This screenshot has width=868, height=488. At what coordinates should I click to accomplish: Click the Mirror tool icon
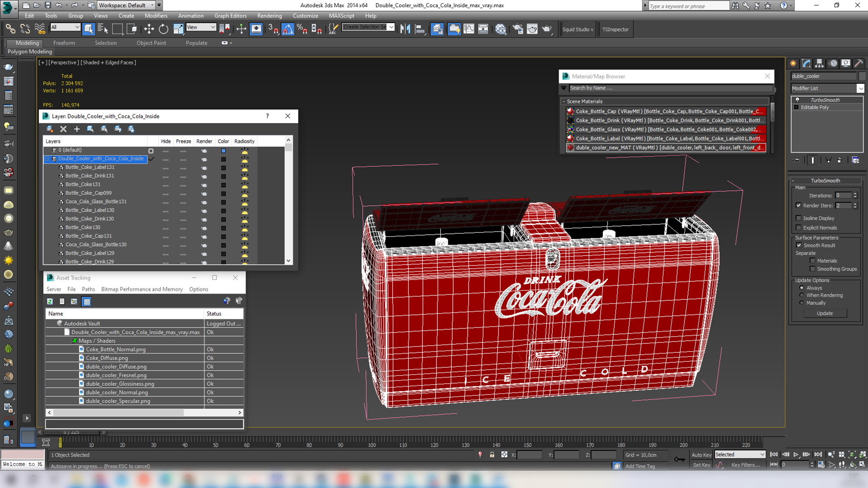pos(405,29)
